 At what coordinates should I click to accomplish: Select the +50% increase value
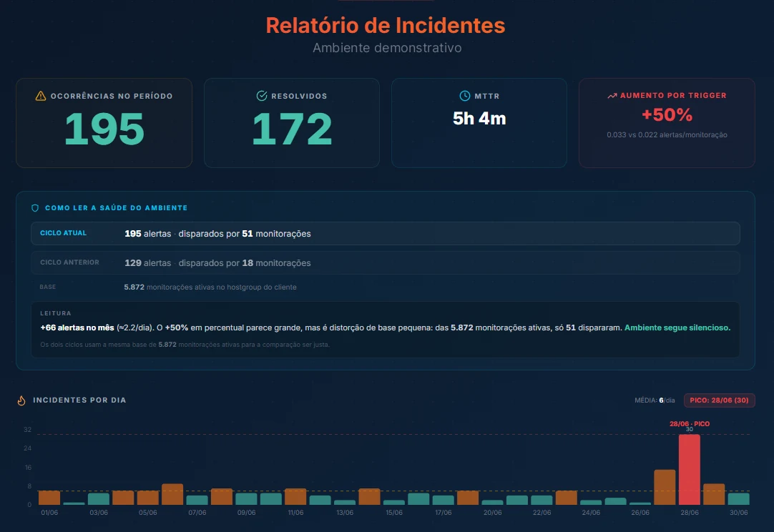(667, 115)
